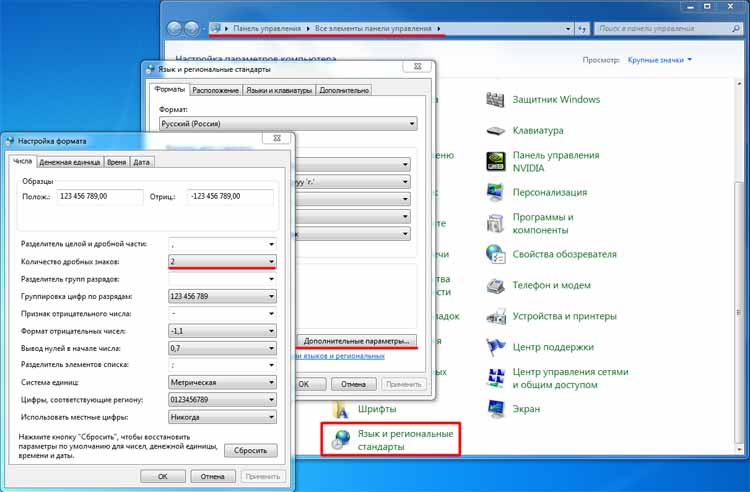Expand Цифры, соответствующие региону dropdown
Screen dimensions: 750x492
(x=271, y=400)
